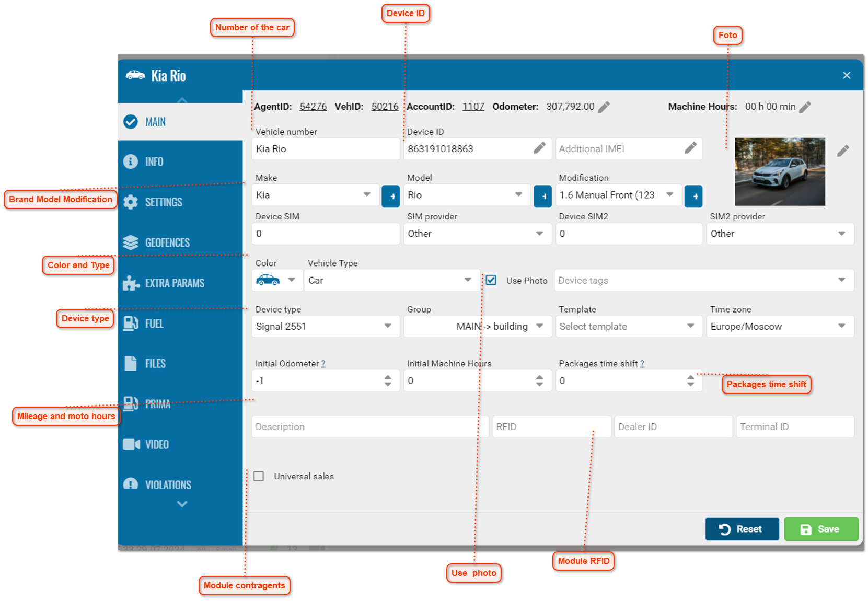Screen dimensions: 868x601
Task: Close the Kia Rio dialog
Action: [847, 75]
